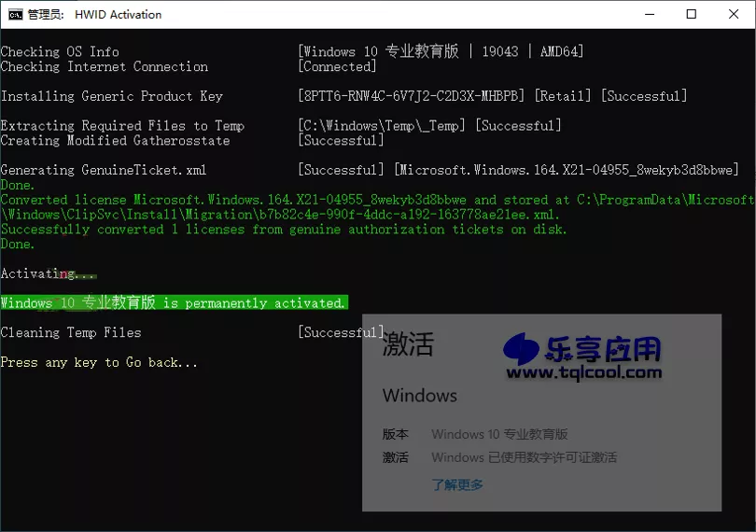Select the 'Cleaning Temp Files' line
756x532 pixels.
pos(71,332)
